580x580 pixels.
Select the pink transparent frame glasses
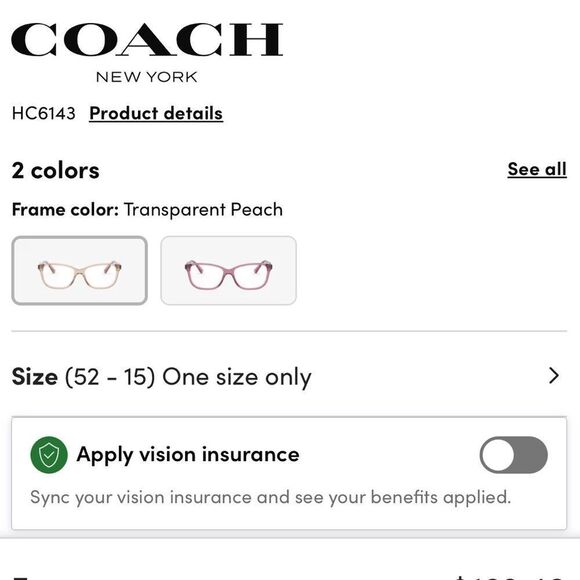[x=228, y=270]
